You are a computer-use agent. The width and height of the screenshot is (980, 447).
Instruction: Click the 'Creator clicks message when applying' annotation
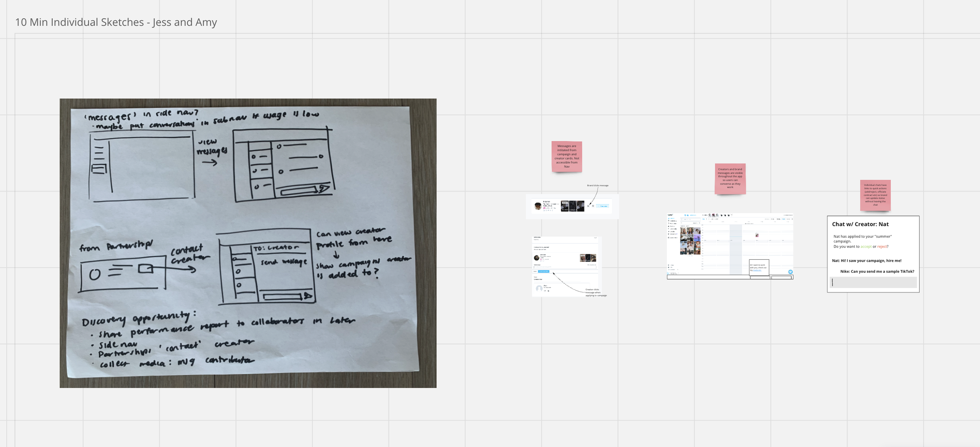(x=596, y=292)
